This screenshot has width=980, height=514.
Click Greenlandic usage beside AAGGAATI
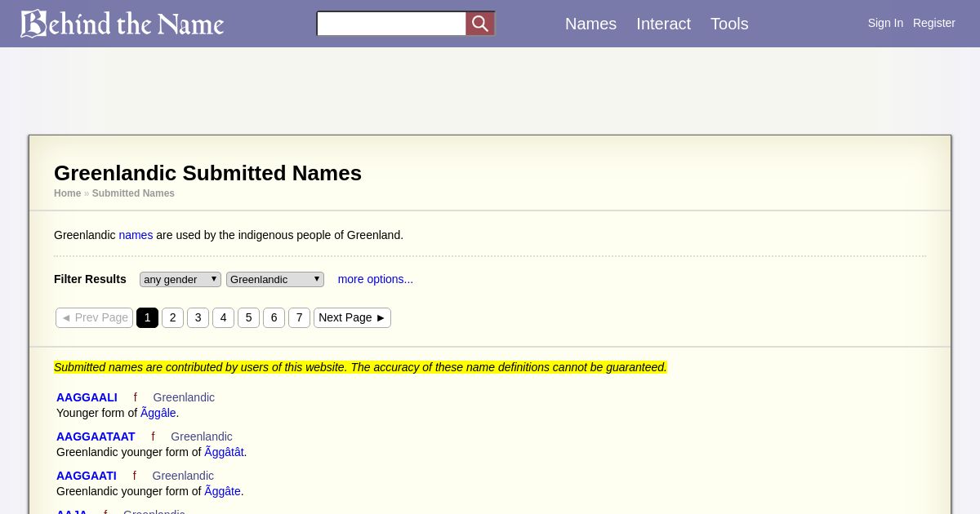point(183,476)
